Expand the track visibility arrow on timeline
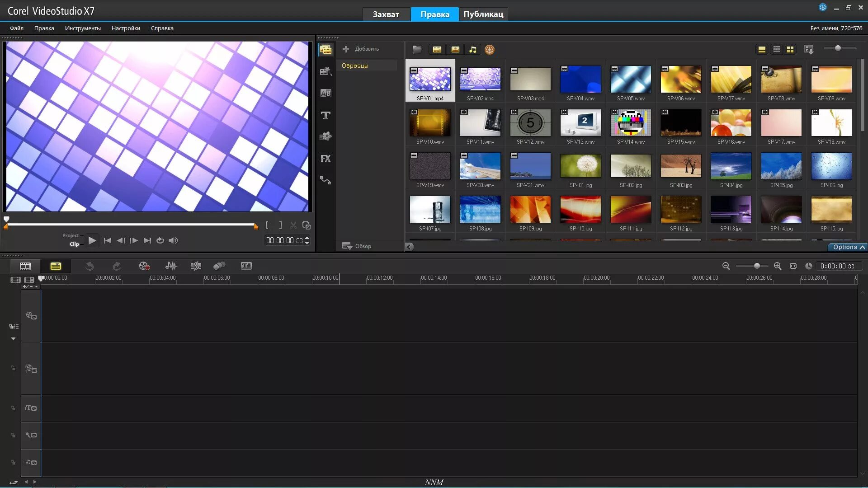Screen dimensions: 868x488 13,338
